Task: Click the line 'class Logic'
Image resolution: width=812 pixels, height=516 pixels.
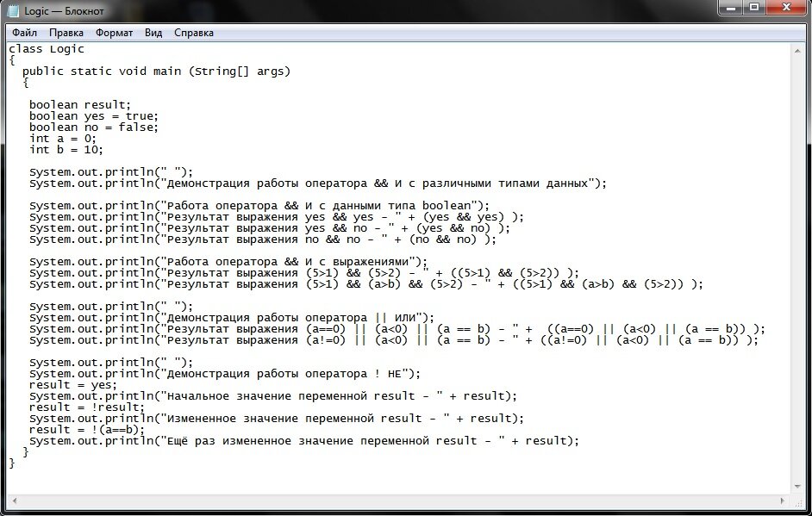Action: (x=46, y=49)
